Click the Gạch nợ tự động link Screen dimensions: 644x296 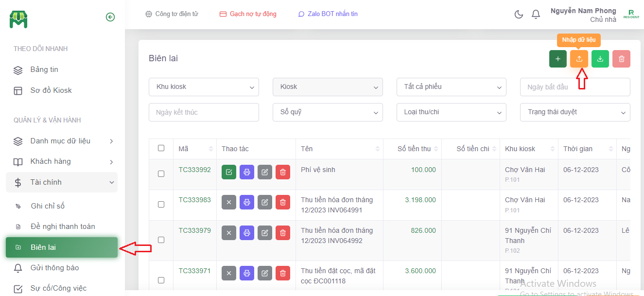[x=248, y=14]
